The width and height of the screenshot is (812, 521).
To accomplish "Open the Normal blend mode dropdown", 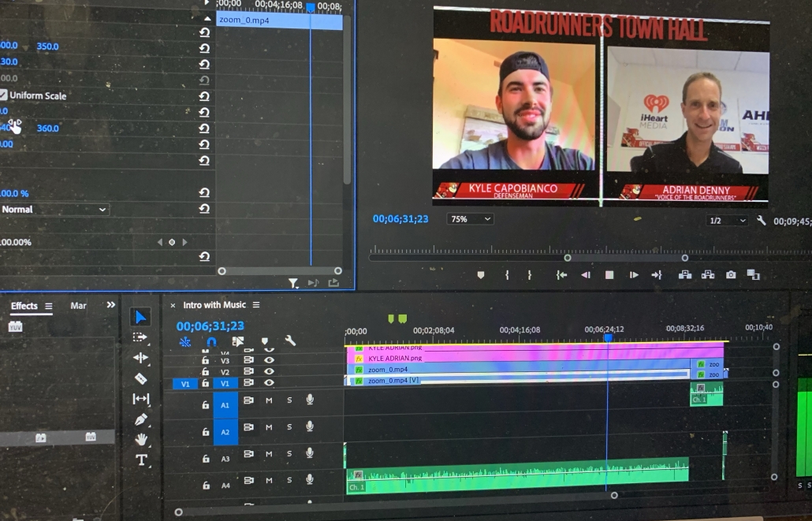I will click(x=54, y=210).
